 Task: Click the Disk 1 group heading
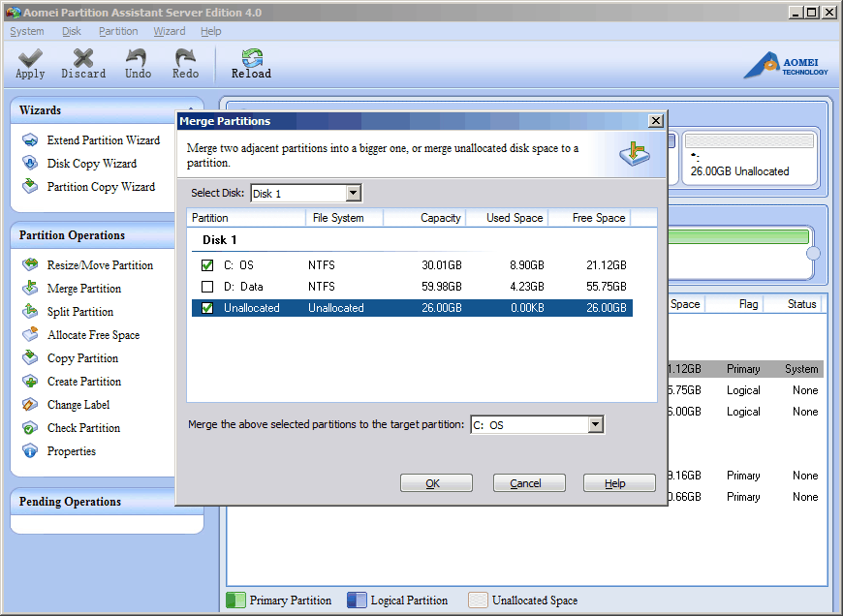click(219, 240)
